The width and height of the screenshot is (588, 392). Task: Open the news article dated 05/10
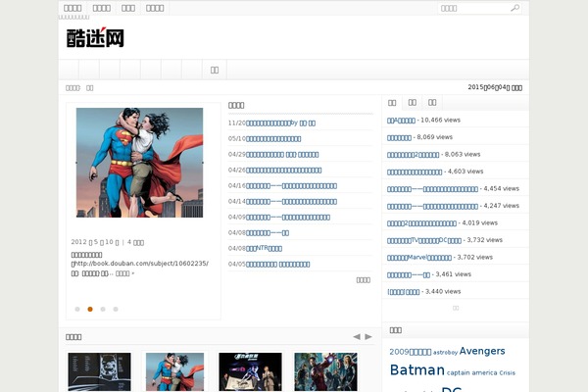[x=273, y=139]
